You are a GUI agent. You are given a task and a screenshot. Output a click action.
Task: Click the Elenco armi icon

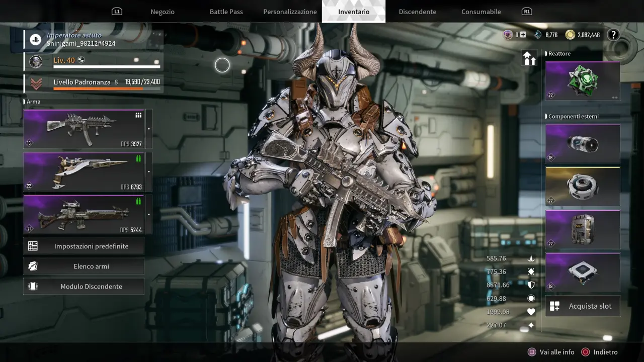pos(33,266)
